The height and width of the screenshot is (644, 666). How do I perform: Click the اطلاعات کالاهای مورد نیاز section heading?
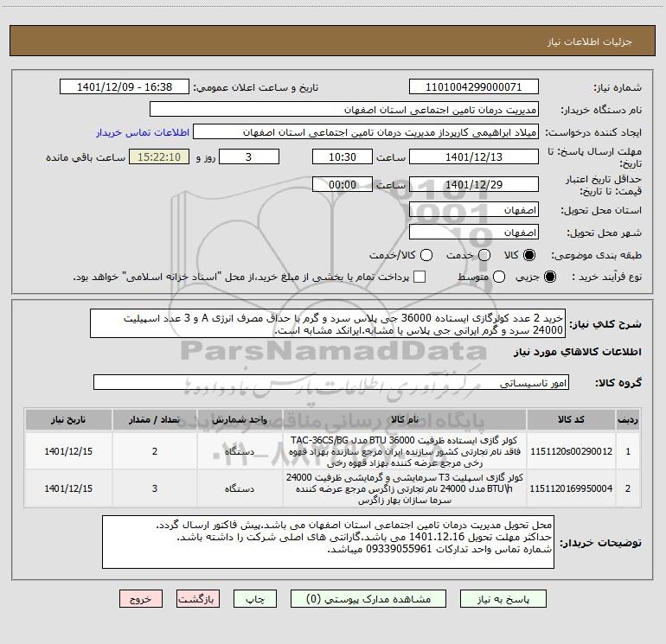[578, 352]
